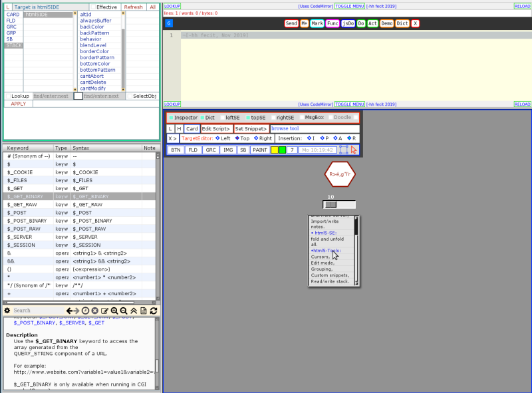Switch to the Effective tab in inspector

pos(106,7)
